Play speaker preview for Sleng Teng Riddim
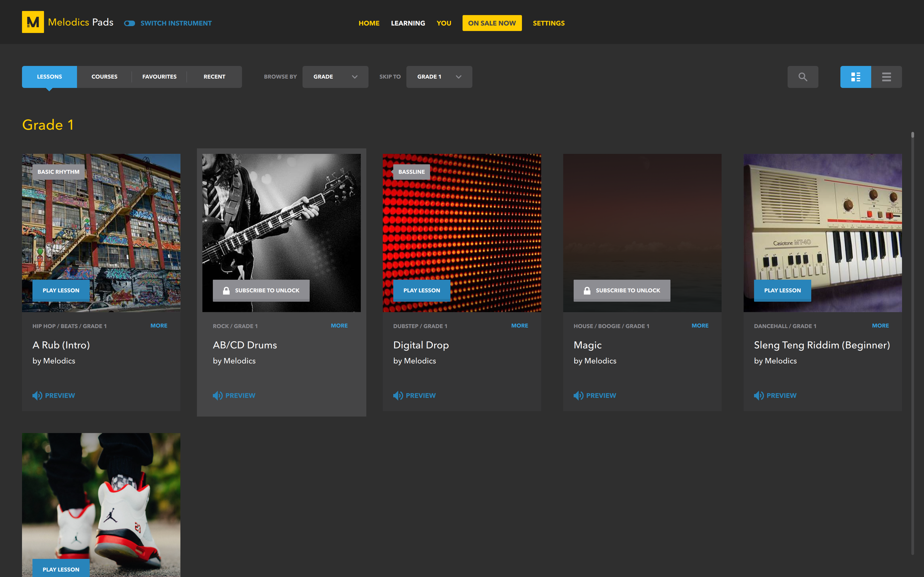 pos(759,395)
